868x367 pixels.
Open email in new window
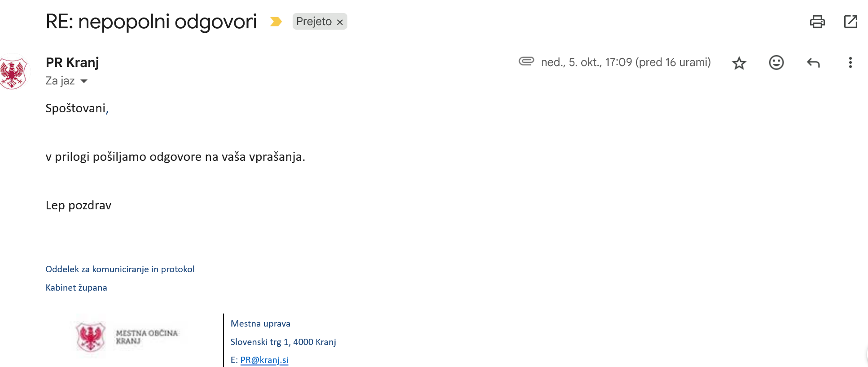(x=850, y=22)
